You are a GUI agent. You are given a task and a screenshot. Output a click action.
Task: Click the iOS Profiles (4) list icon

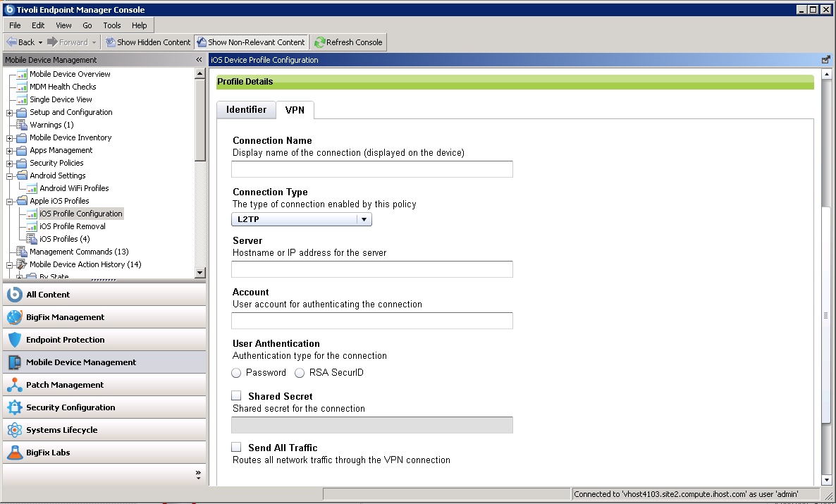(x=32, y=239)
